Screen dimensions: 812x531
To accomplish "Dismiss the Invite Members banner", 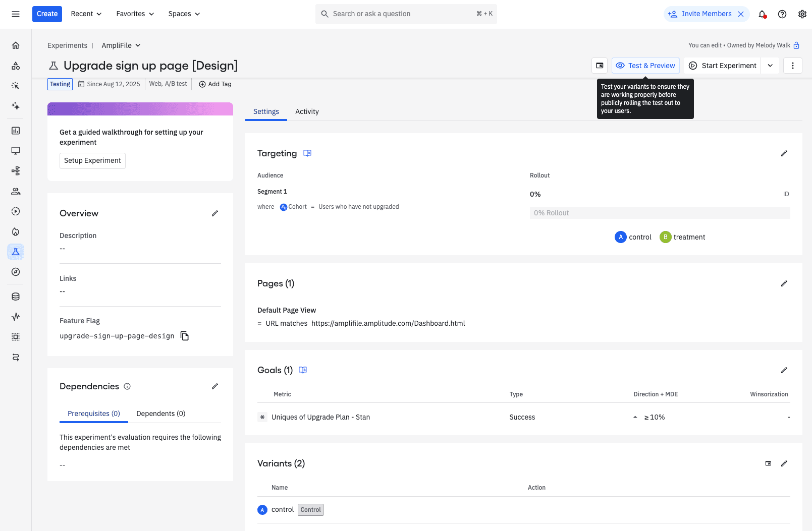I will [x=741, y=14].
